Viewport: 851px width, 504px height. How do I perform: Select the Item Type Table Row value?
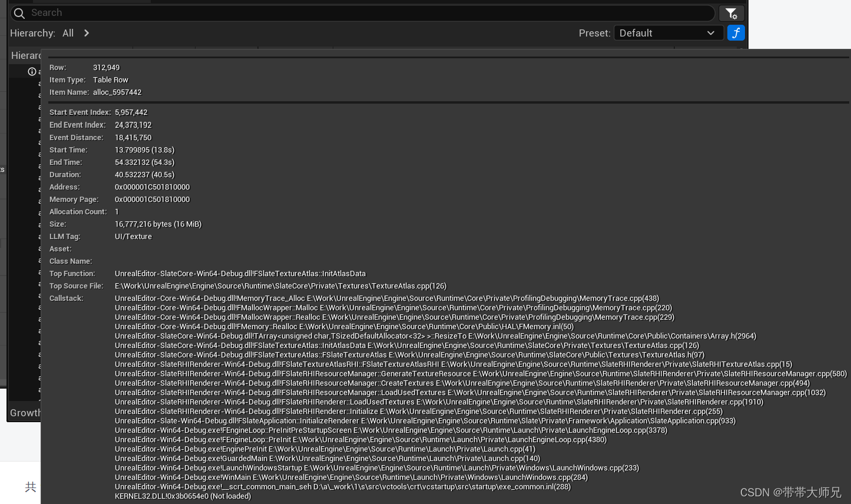click(110, 80)
